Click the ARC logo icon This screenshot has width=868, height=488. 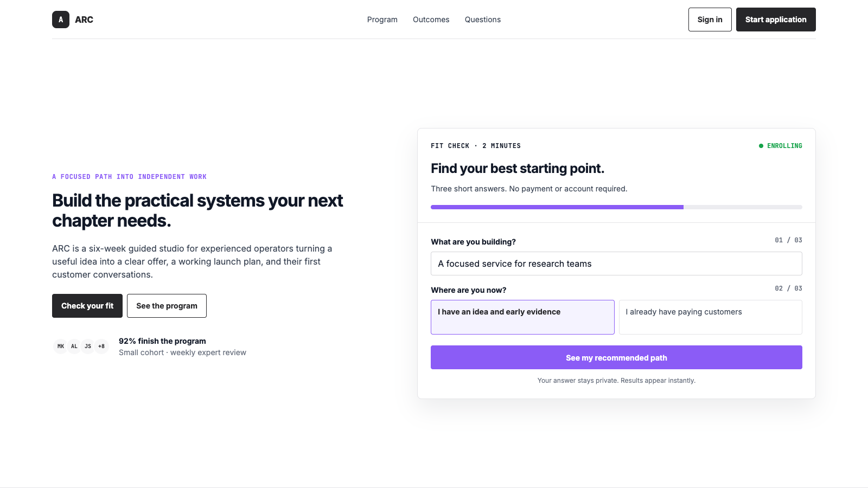tap(61, 20)
